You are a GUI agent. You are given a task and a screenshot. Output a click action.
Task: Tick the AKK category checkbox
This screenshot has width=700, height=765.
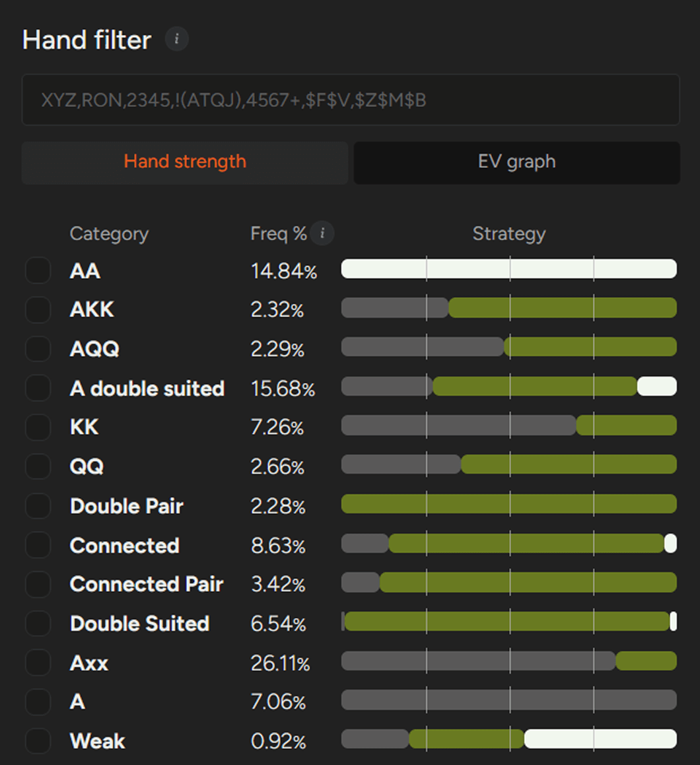click(x=38, y=310)
